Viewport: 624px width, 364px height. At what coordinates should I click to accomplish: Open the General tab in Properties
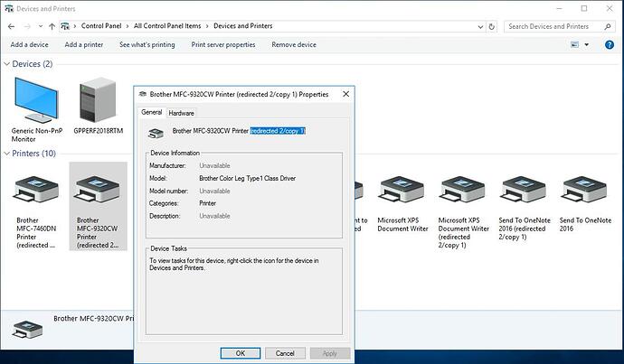(x=151, y=113)
